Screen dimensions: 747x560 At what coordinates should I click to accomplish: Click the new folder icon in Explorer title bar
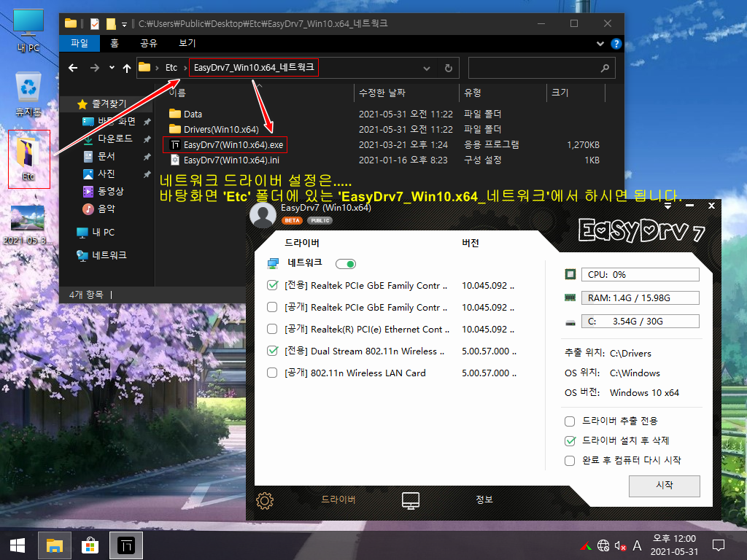point(111,23)
